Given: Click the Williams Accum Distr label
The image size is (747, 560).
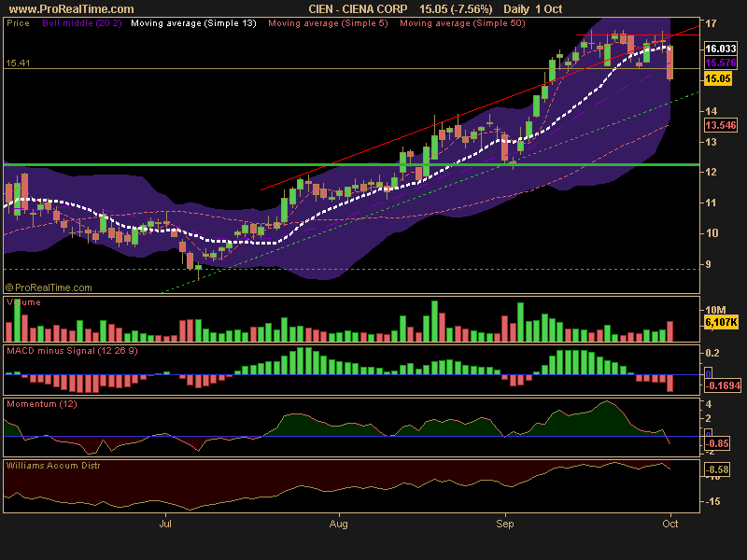Looking at the screenshot, I should coord(53,465).
